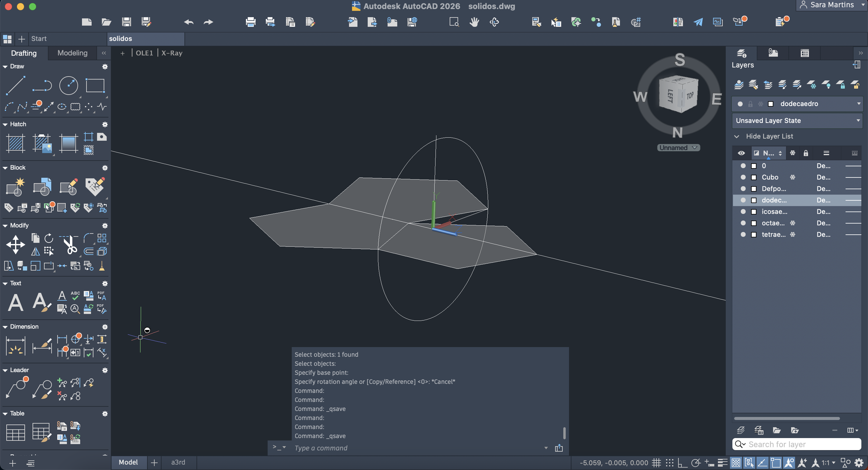The image size is (868, 470).
Task: Click the Hatch pattern tool
Action: (15, 143)
